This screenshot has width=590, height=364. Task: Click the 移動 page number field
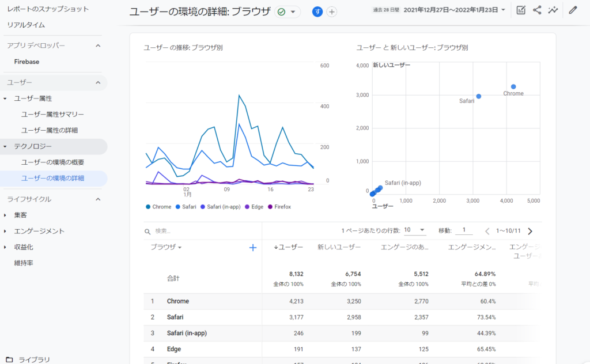(x=464, y=230)
